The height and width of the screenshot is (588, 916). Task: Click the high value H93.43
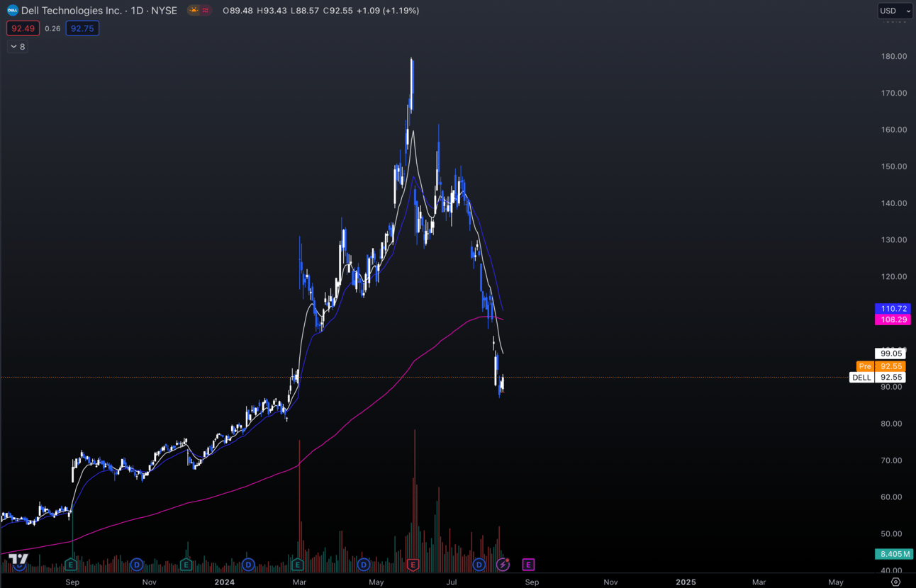[272, 11]
